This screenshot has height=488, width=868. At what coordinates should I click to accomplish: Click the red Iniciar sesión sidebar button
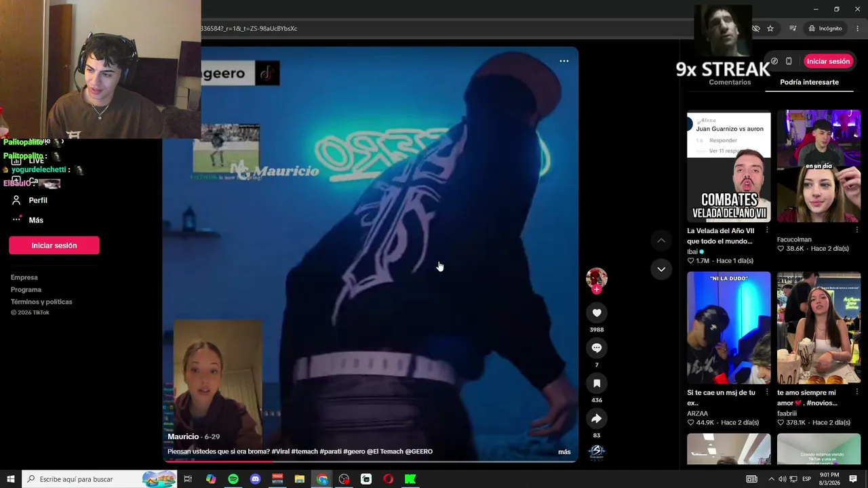(54, 245)
